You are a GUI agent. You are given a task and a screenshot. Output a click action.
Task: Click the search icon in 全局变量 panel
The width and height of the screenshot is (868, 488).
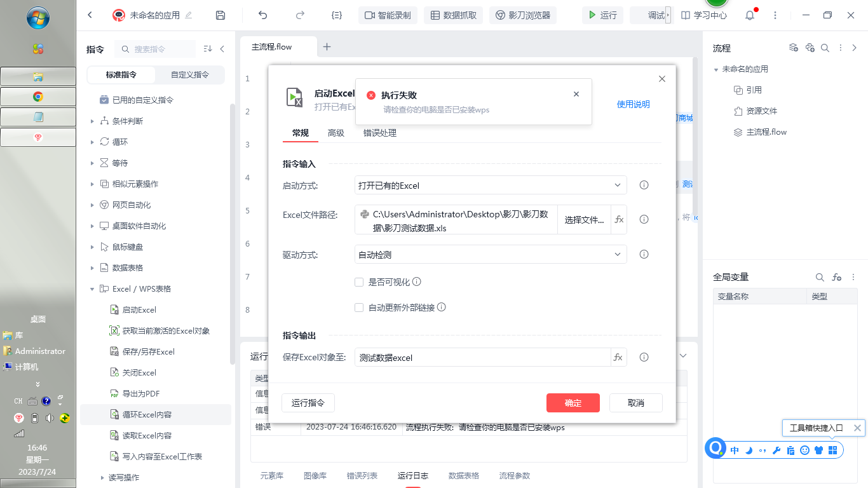coord(820,278)
